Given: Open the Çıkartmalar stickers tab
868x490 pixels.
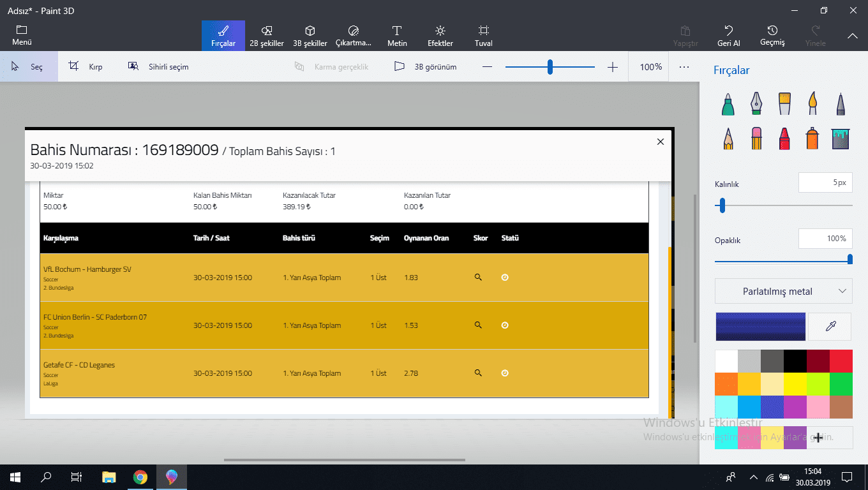Looking at the screenshot, I should coord(354,36).
